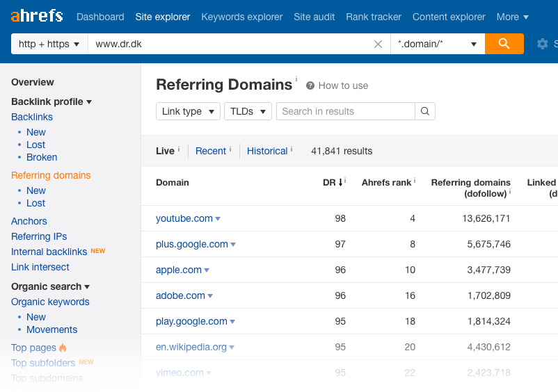The image size is (558, 392).
Task: Expand the apple.com row dropdown arrow
Action: click(x=207, y=270)
